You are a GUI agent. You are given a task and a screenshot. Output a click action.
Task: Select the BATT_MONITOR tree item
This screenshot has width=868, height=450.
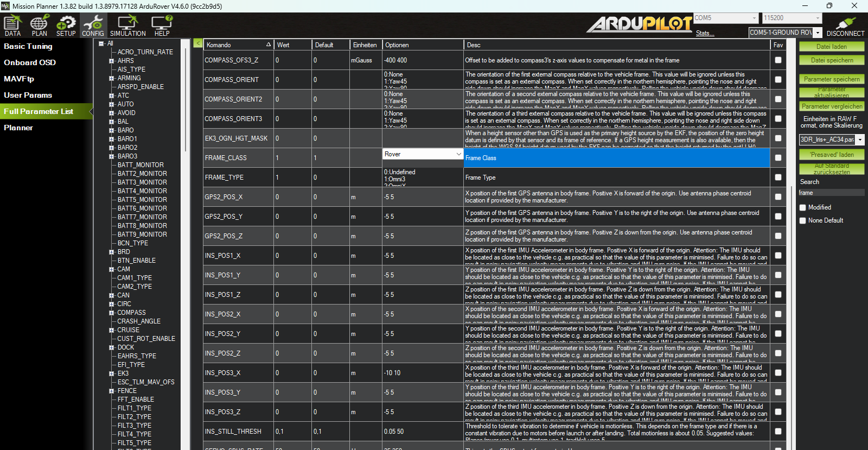(141, 165)
